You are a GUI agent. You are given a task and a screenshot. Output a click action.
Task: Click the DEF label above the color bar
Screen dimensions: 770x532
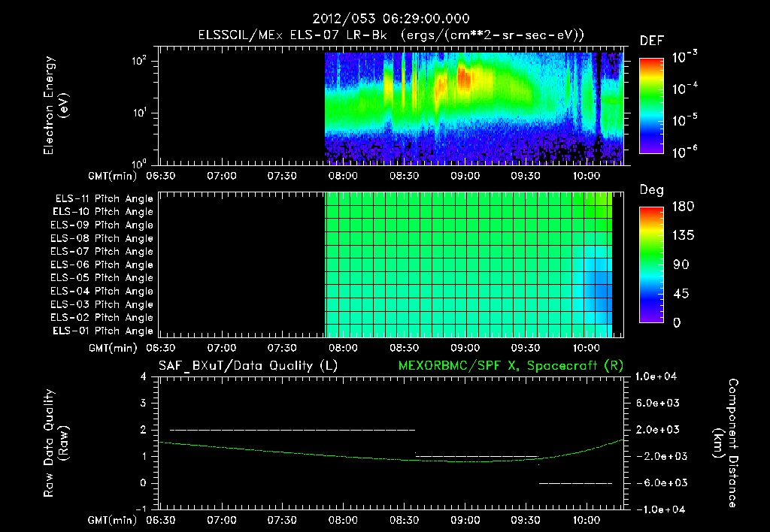tap(652, 41)
